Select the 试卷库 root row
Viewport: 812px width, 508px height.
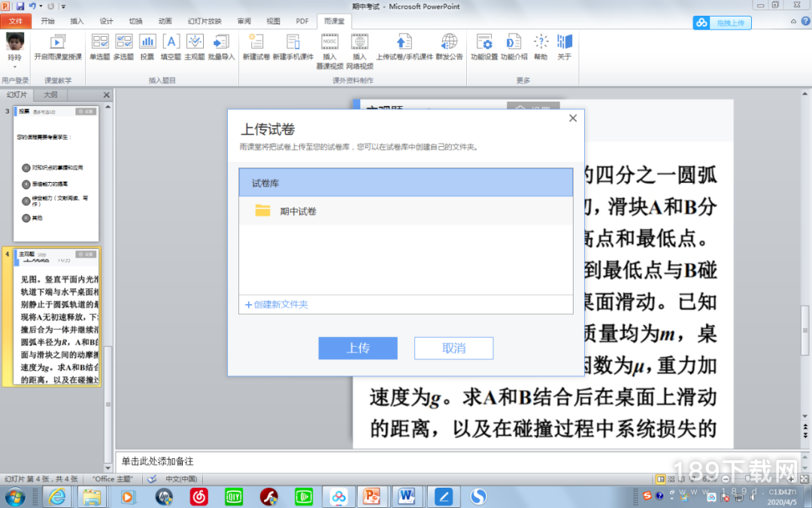coord(406,182)
